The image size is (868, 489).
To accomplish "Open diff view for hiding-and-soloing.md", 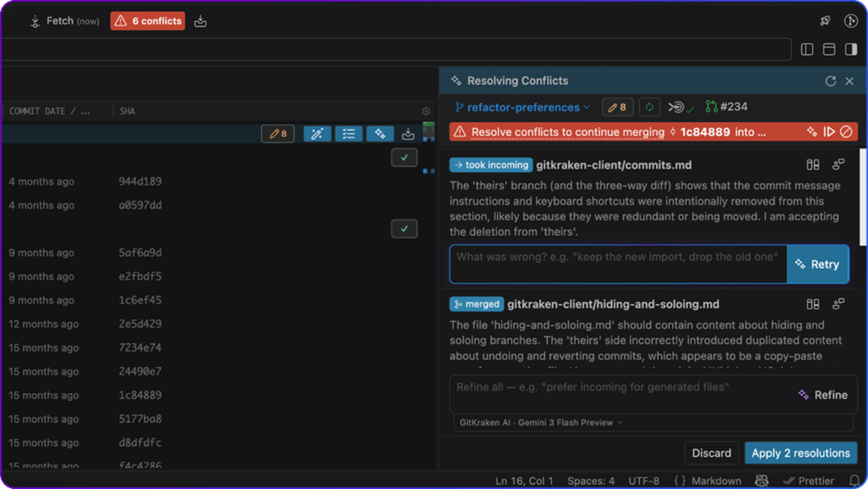I will (813, 304).
